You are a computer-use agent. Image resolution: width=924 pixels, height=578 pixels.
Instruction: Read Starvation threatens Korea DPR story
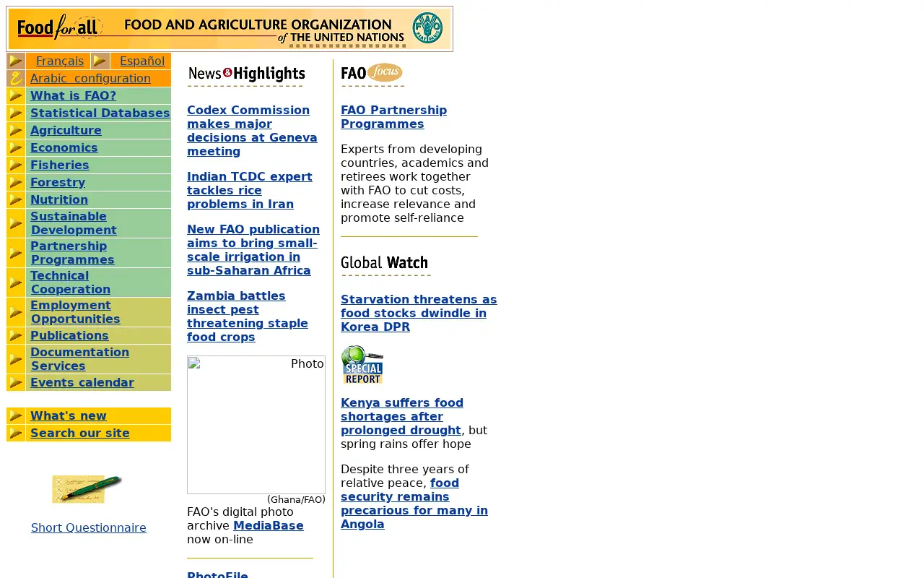coord(419,314)
